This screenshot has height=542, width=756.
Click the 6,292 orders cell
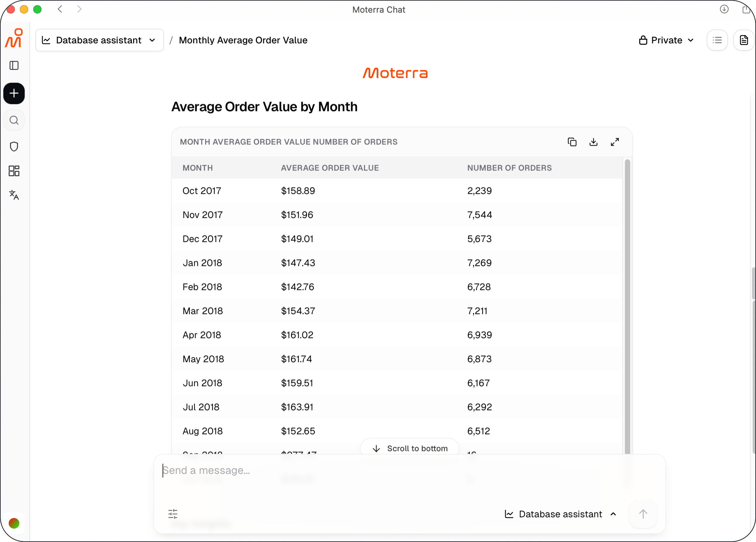tap(479, 407)
